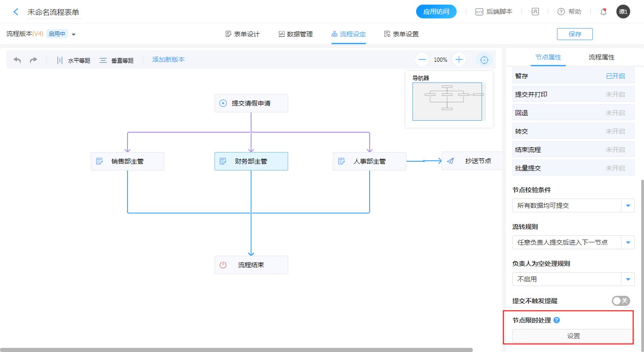
Task: Open the 流转规则 dropdown
Action: coord(628,242)
